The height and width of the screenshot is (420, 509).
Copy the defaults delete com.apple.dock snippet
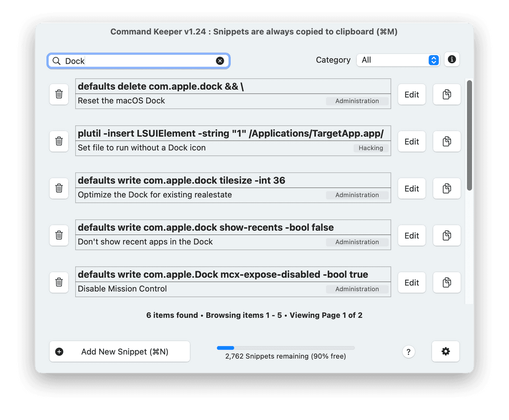pos(446,94)
